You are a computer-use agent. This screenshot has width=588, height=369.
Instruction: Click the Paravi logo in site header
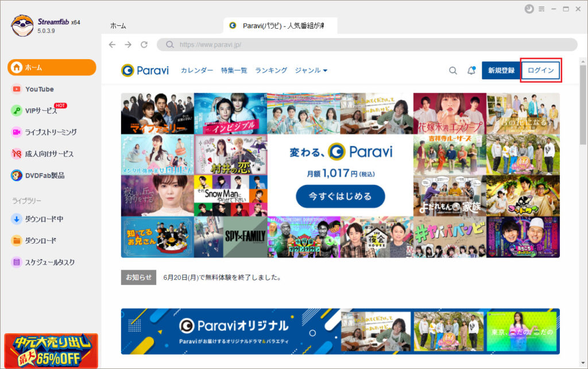click(145, 70)
